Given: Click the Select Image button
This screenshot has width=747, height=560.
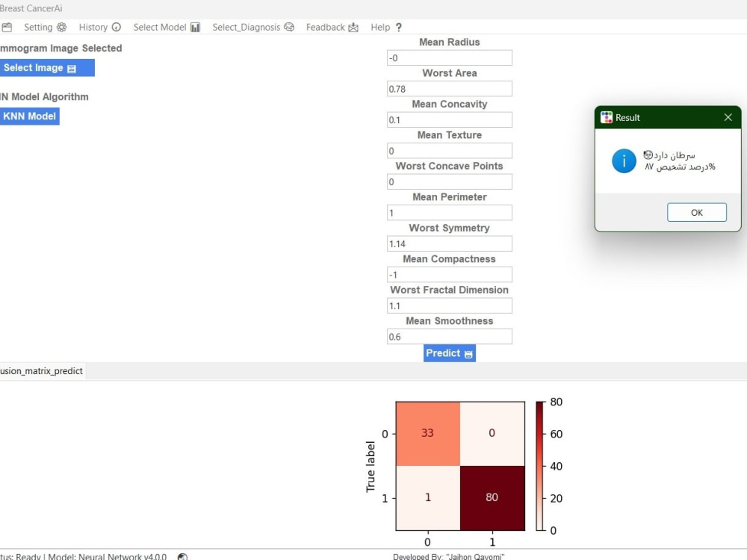Looking at the screenshot, I should [x=47, y=68].
